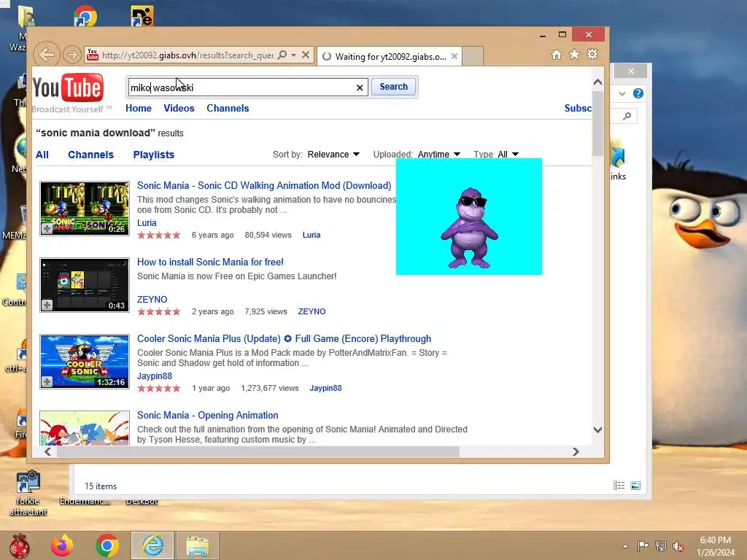The image size is (747, 560).
Task: Click the horizontal scrollbar thumb
Action: [258, 451]
